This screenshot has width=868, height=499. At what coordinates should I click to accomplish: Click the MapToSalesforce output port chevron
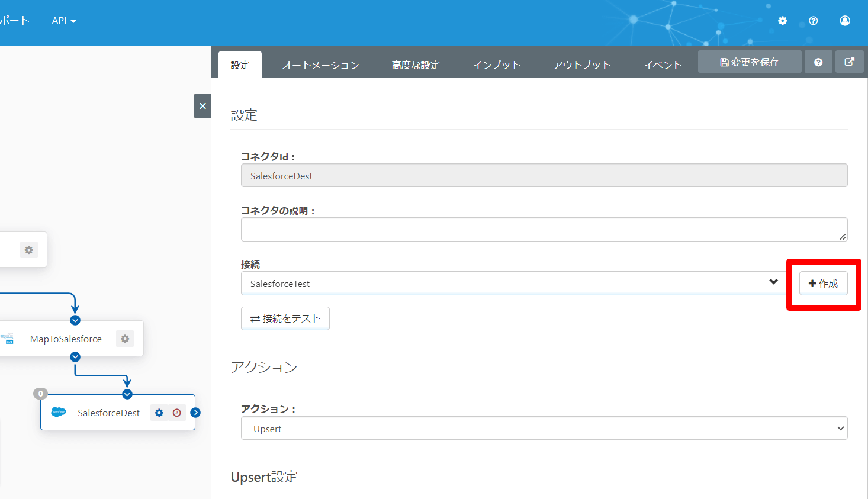(75, 357)
